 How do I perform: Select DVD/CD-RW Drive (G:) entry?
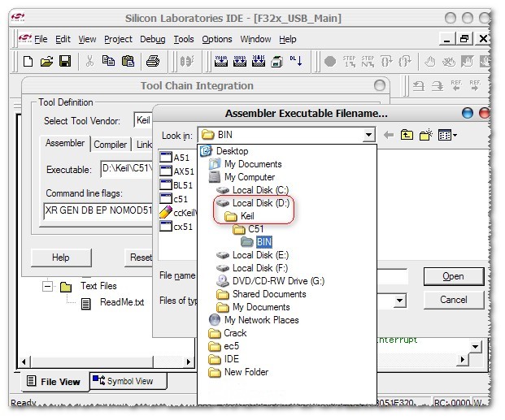click(x=278, y=281)
